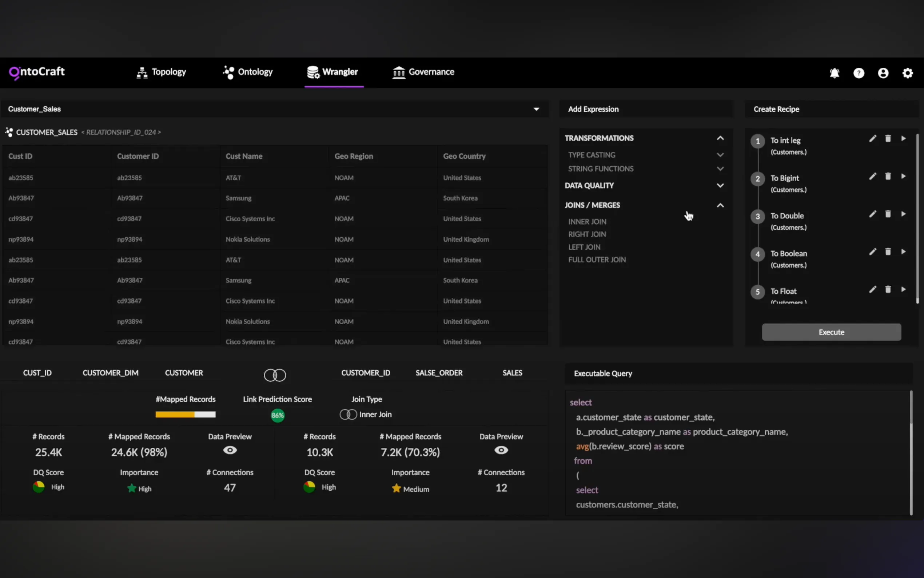Open settings gear icon
Screen dimensions: 924x578
(x=908, y=73)
